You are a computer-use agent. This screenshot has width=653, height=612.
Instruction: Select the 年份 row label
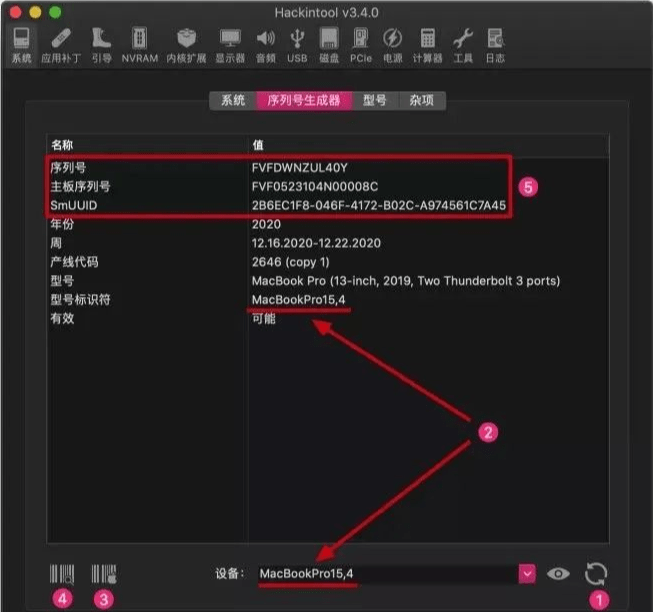pos(62,224)
